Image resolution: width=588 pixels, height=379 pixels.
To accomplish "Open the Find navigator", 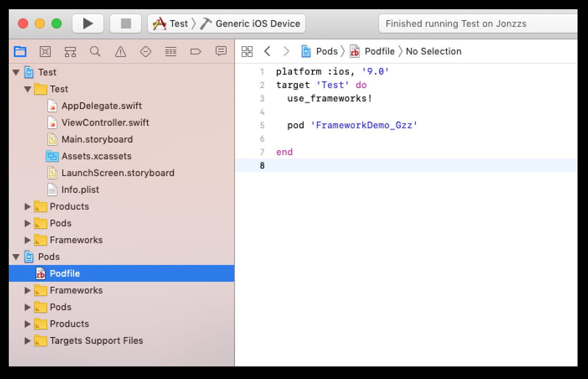I will tap(95, 52).
